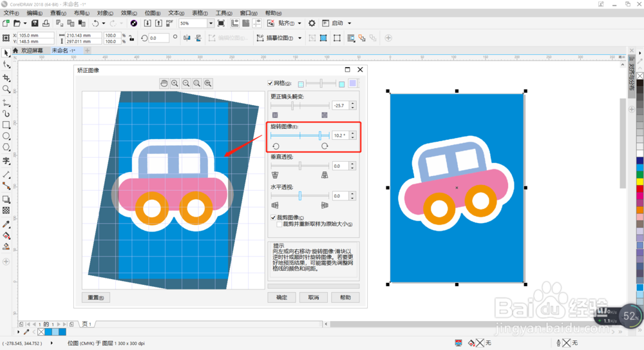Select the Ellipse tool
Image resolution: width=644 pixels, height=350 pixels.
6,136
